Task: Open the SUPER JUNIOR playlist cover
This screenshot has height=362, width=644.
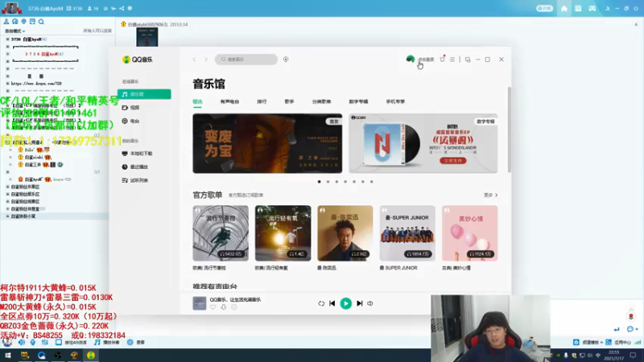Action: [x=407, y=233]
